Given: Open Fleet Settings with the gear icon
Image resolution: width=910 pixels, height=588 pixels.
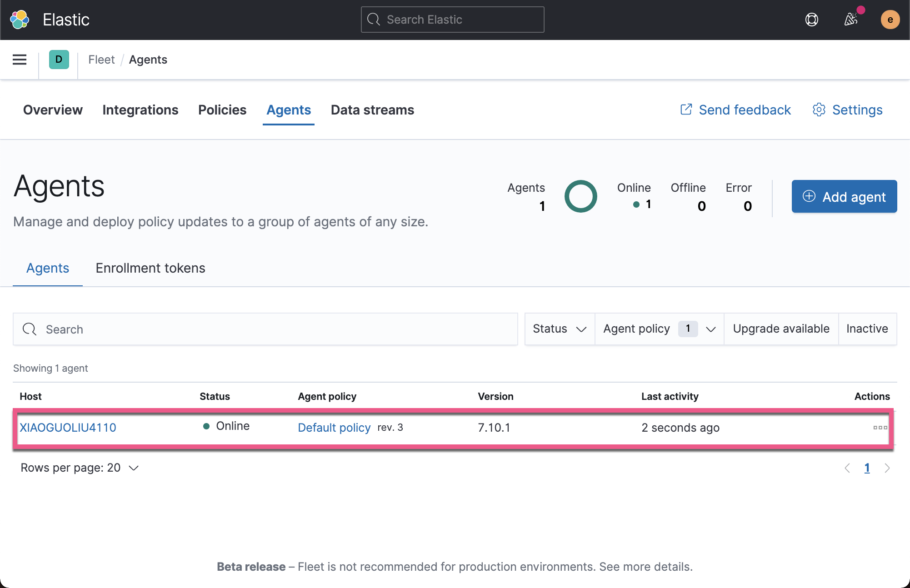Looking at the screenshot, I should pyautogui.click(x=847, y=110).
